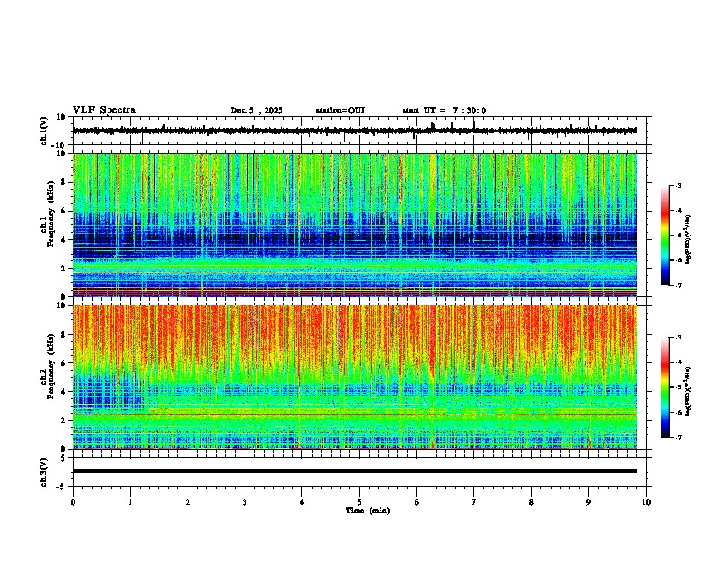Click the "VLF Spectra" plot title
Viewport: 728px width, 563px height.
104,110
